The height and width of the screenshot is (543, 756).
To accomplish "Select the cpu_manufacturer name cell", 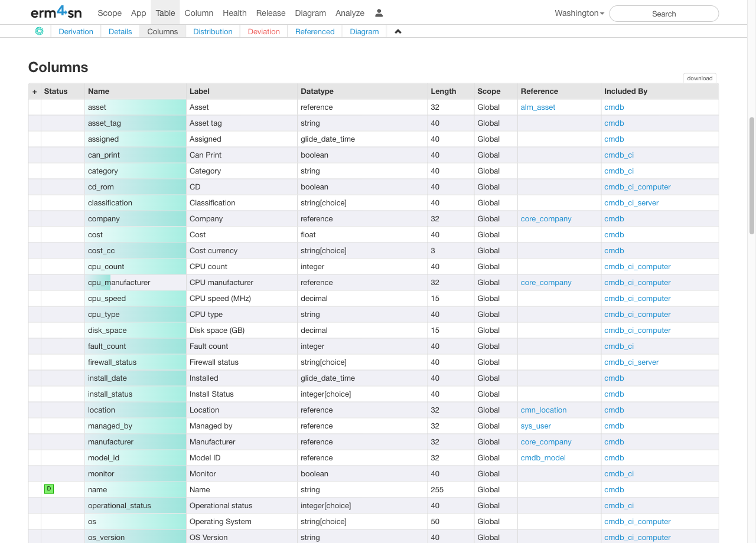I will click(x=136, y=282).
